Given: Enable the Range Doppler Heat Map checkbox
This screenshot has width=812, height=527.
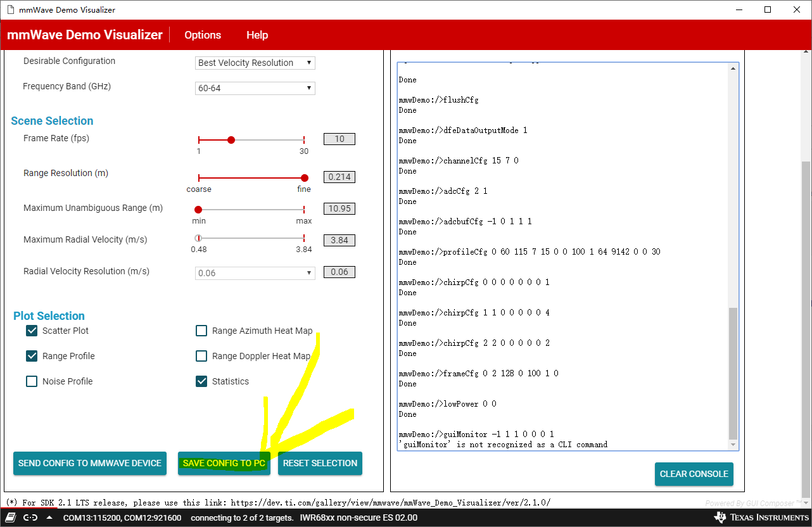Looking at the screenshot, I should [x=201, y=356].
